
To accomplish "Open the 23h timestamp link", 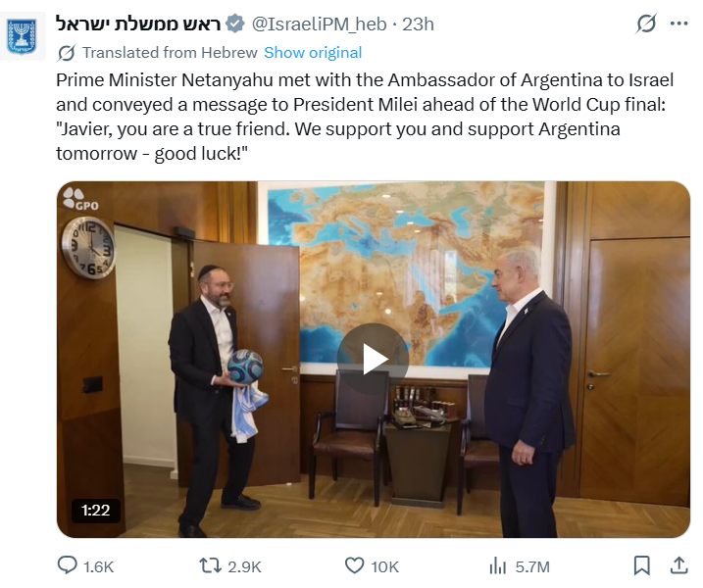I will pyautogui.click(x=418, y=24).
